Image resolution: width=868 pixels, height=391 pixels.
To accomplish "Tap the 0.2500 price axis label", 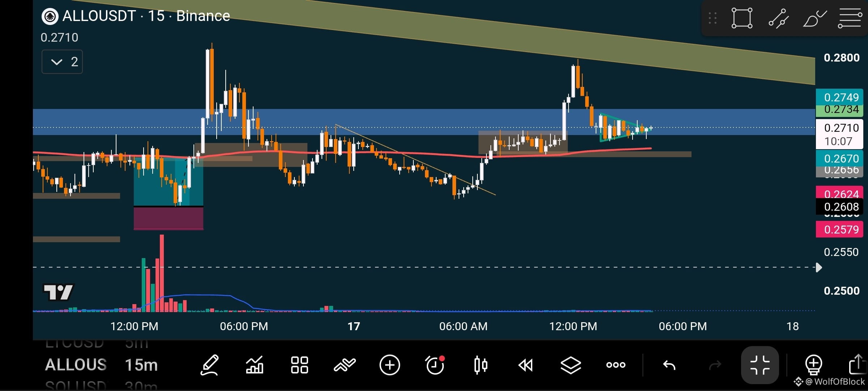I will [842, 291].
